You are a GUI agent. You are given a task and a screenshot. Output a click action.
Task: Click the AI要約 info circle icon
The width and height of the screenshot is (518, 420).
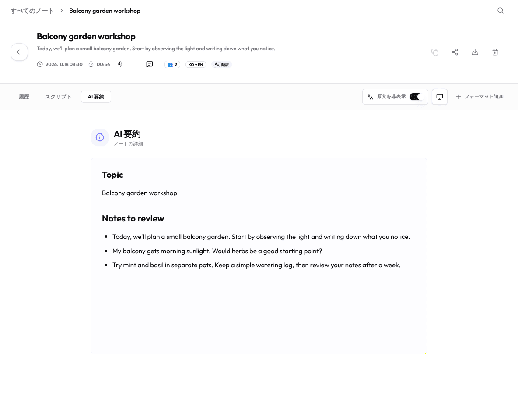tap(100, 137)
